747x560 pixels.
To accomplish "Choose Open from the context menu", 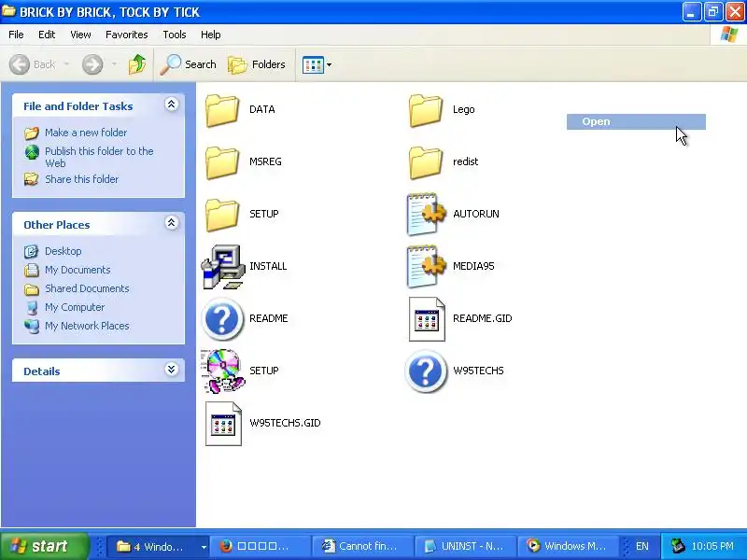I will click(x=636, y=121).
